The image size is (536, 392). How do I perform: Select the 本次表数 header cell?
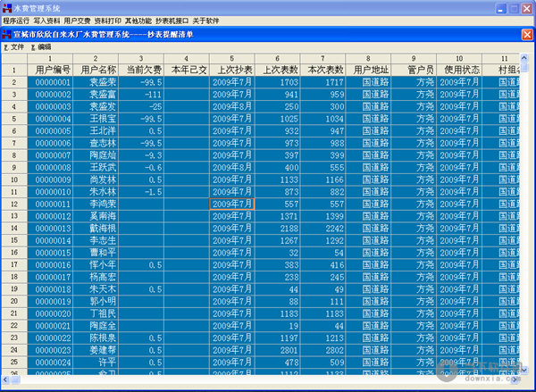click(323, 70)
